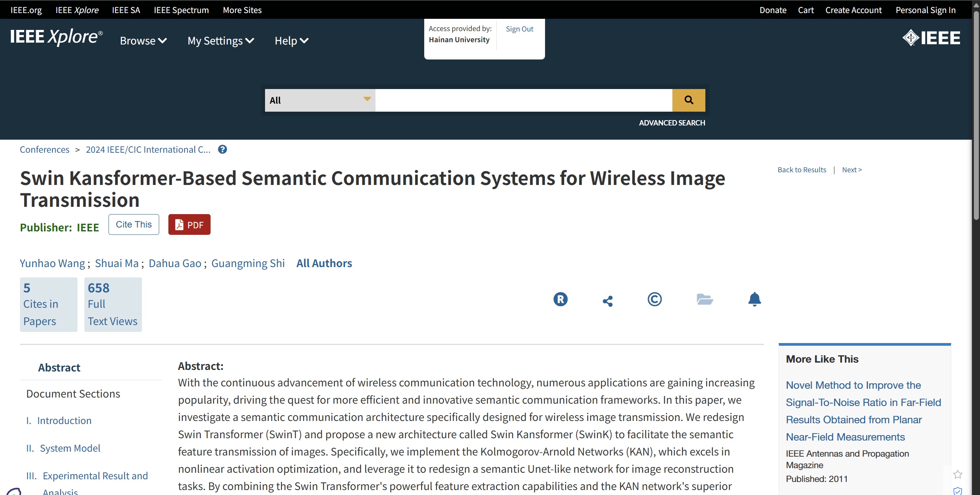The image size is (980, 495).
Task: Save to My Research Projects folder icon
Action: (x=705, y=299)
